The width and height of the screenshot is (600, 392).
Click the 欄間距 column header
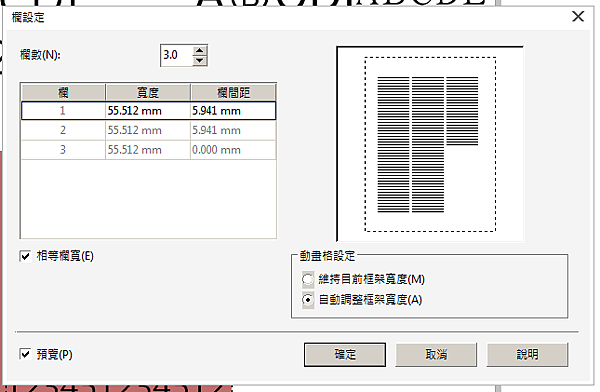pyautogui.click(x=233, y=93)
